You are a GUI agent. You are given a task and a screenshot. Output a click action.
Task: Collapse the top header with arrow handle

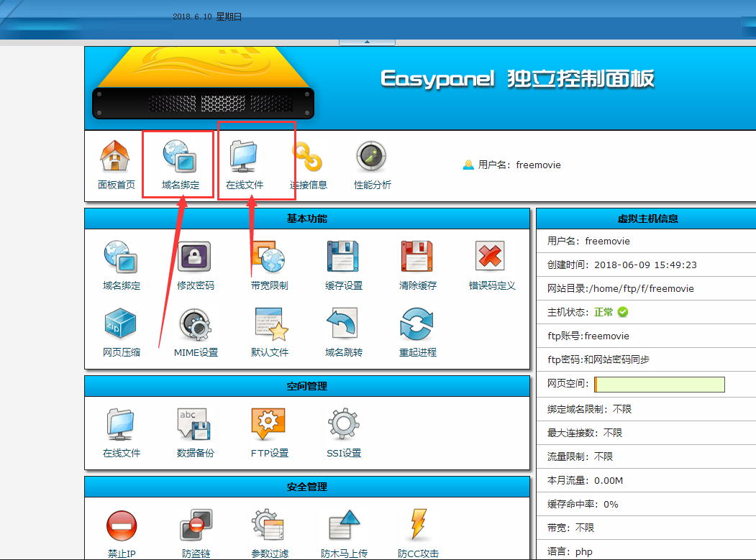coord(367,42)
